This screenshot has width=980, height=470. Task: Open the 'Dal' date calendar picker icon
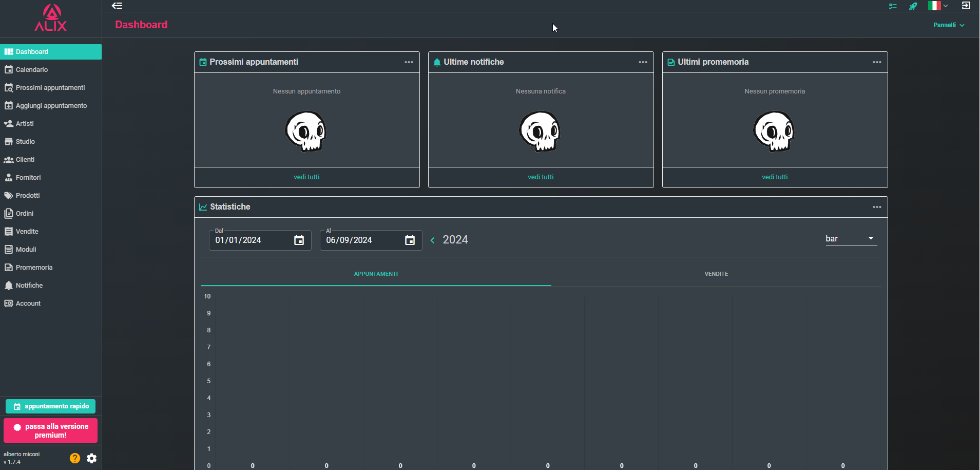click(299, 240)
